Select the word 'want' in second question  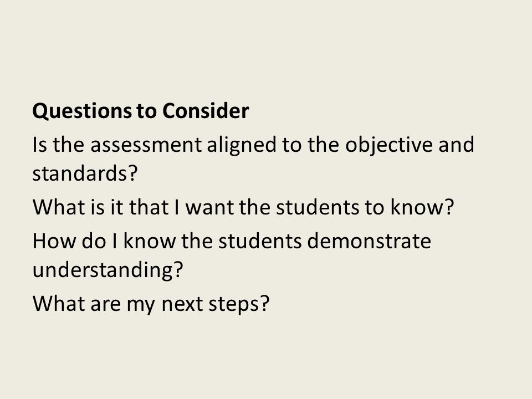coord(209,208)
